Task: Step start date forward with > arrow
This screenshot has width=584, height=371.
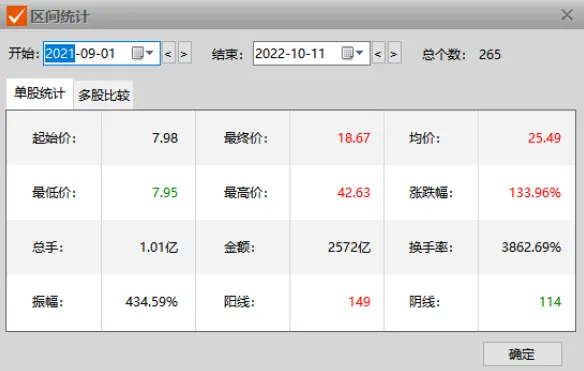Action: [184, 54]
